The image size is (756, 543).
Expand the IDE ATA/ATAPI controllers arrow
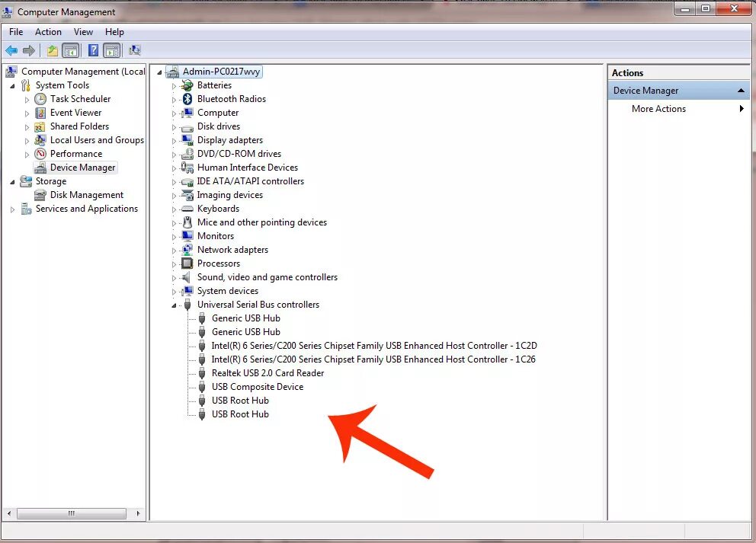pos(174,182)
